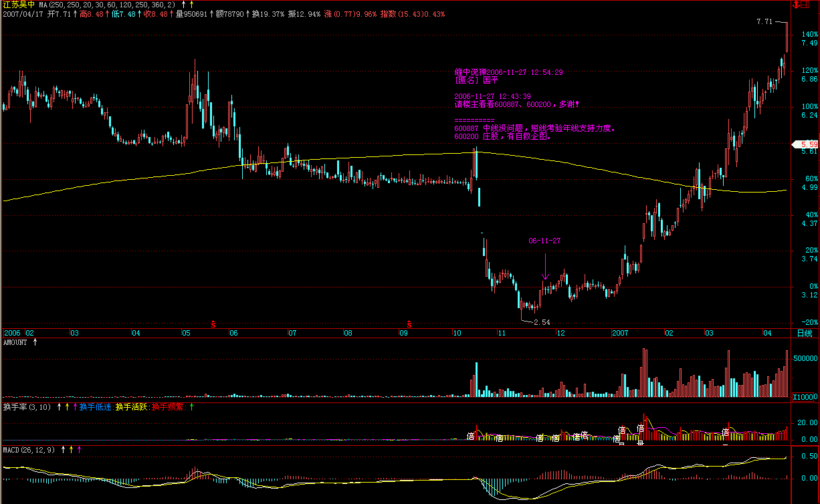Select the 日线 period label
Screen dimensions: 820x504
click(x=804, y=333)
